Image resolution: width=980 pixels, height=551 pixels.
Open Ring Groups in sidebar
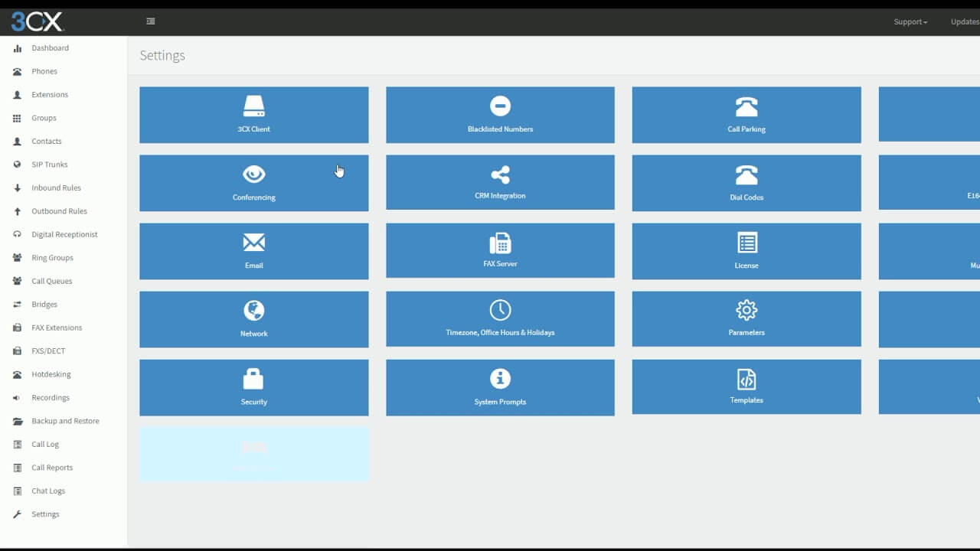coord(52,258)
